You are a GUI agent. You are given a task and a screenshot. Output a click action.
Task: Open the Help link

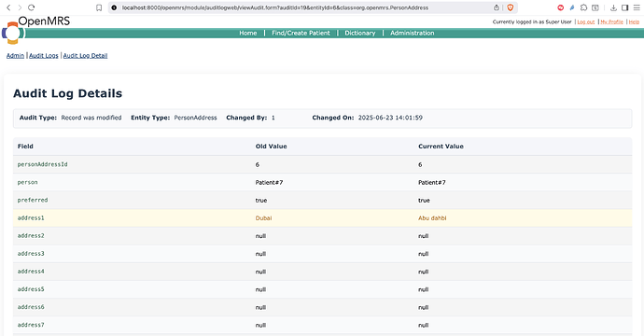[x=634, y=21]
